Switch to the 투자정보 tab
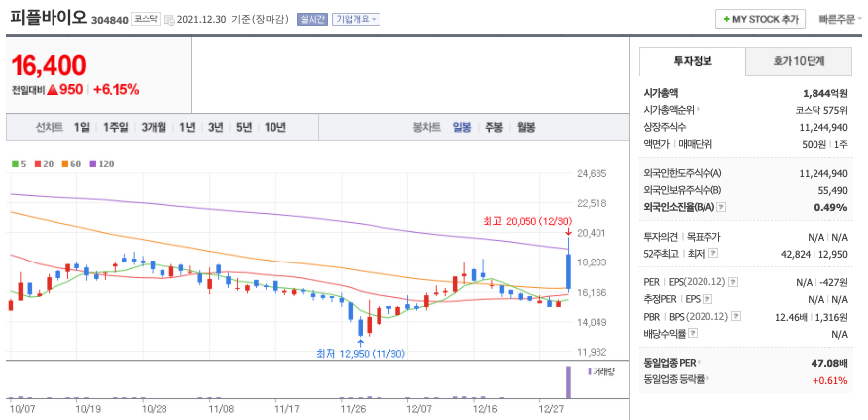Viewport: 868px width, 420px height. 693,61
